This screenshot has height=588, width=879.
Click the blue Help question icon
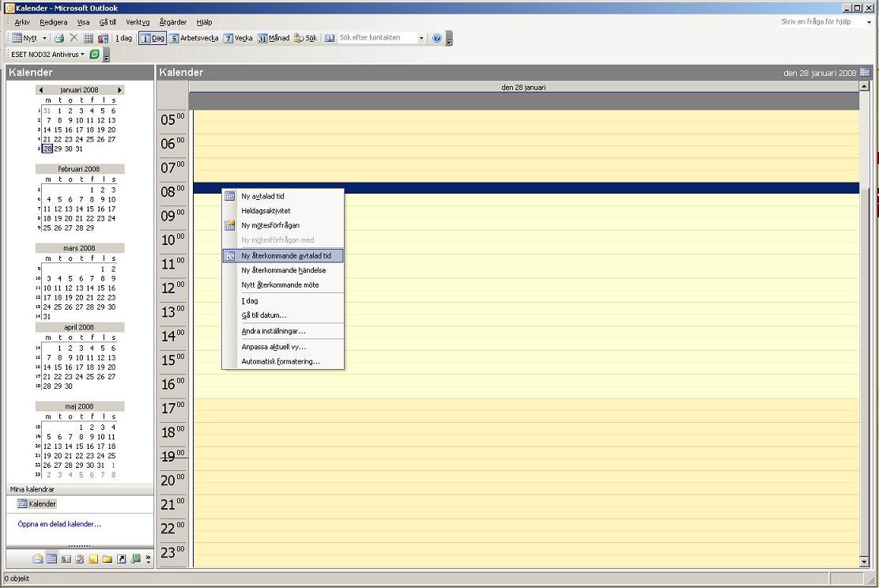click(x=436, y=38)
